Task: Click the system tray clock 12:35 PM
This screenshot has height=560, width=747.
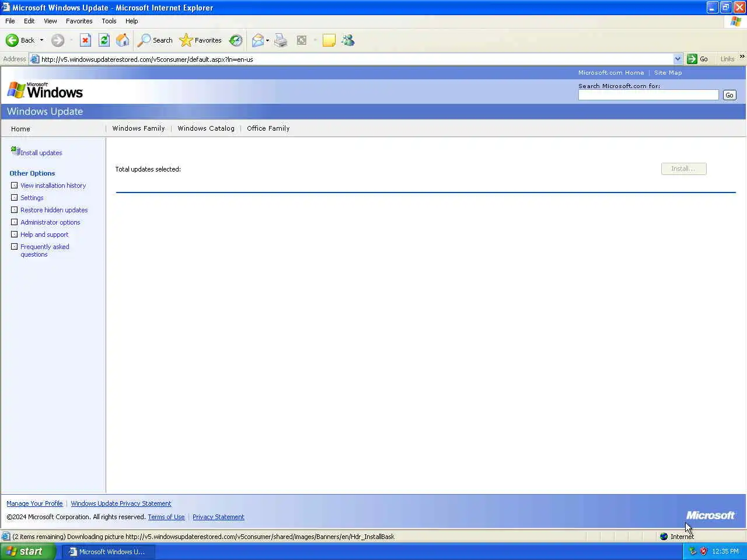Action: pos(725,551)
